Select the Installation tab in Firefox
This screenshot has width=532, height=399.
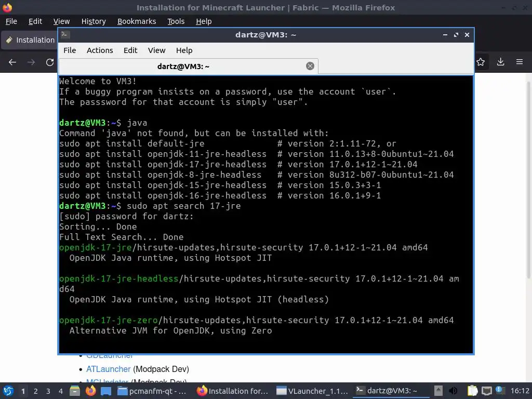[x=30, y=40]
